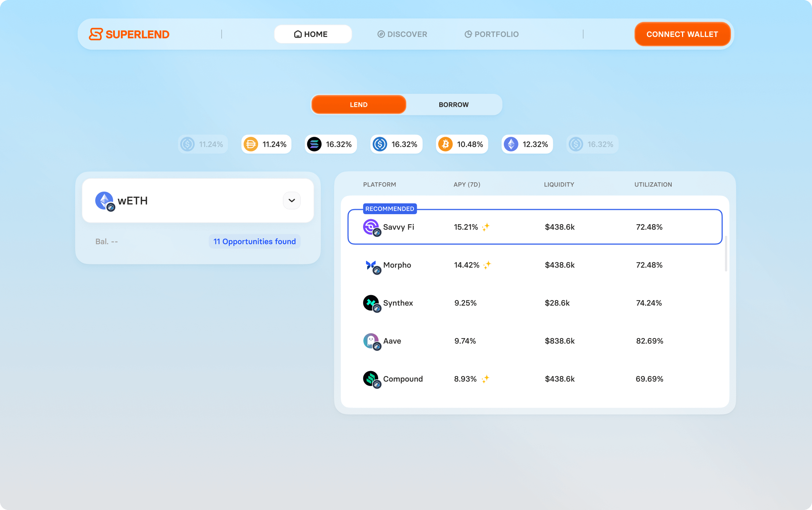Click Savvy Fi's $438.6k liquidity value
812x510 pixels.
(560, 227)
